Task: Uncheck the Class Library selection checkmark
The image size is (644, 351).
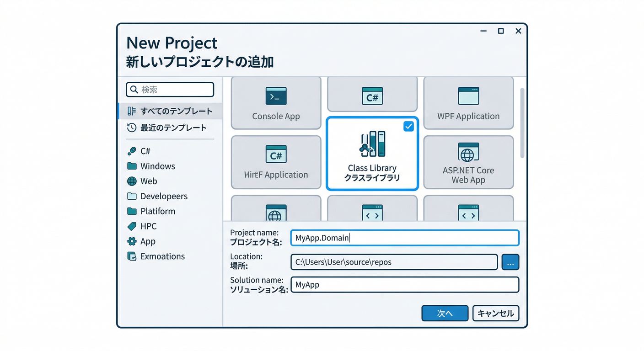Action: (408, 127)
